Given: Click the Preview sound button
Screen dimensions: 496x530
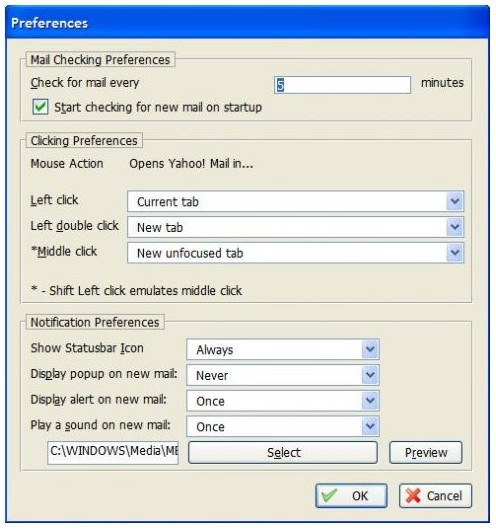Looking at the screenshot, I should pyautogui.click(x=426, y=452).
